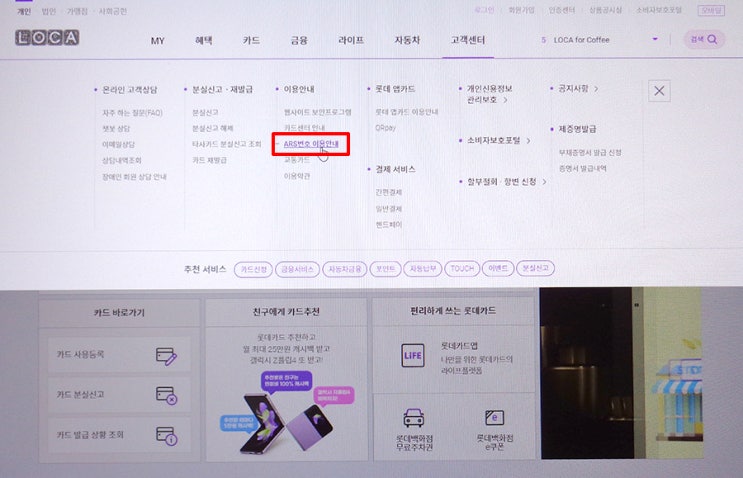Click the 자동차금융 recommended pill

345,269
